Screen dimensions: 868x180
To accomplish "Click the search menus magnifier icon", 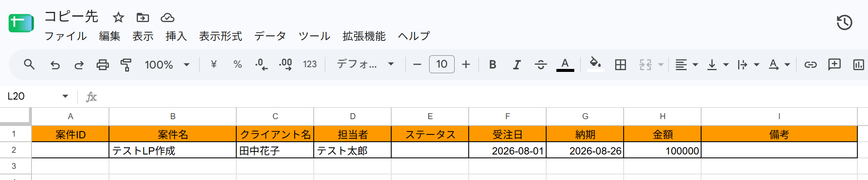I will click(x=29, y=65).
